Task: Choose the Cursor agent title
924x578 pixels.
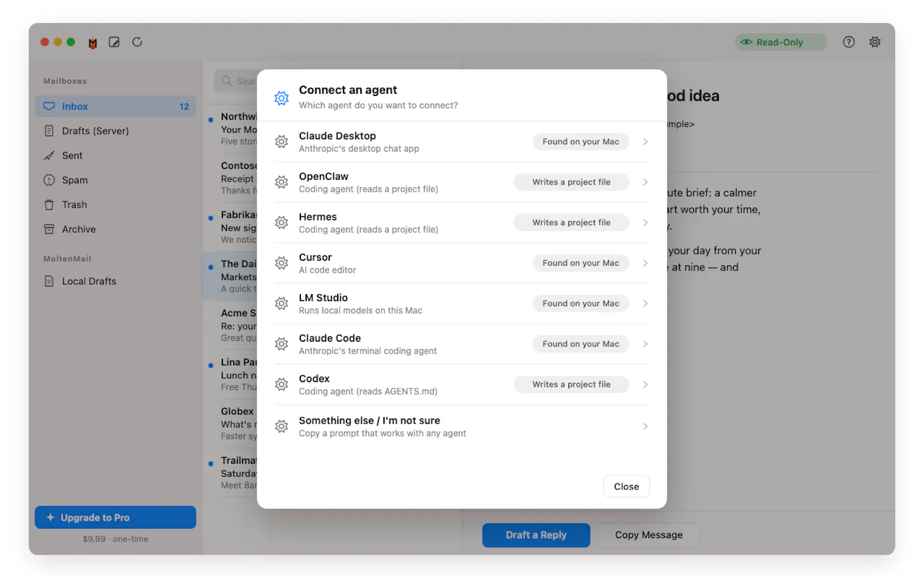Action: (315, 257)
